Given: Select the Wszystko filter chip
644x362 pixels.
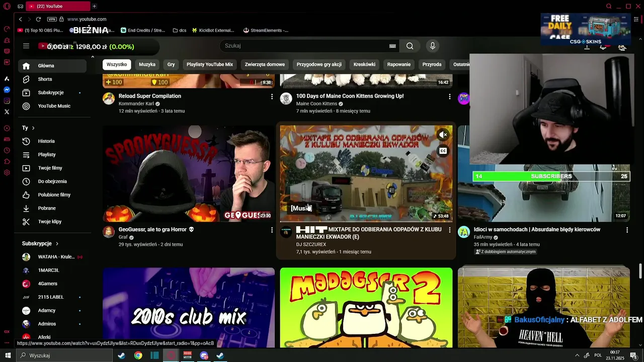Looking at the screenshot, I should (117, 64).
